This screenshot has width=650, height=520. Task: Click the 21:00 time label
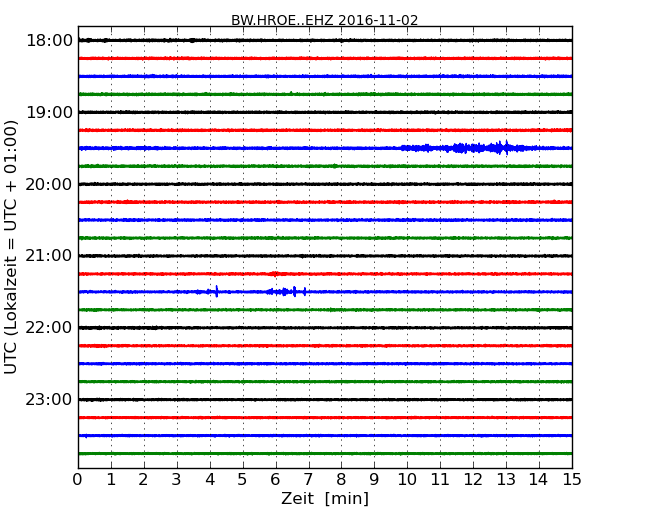click(x=49, y=256)
